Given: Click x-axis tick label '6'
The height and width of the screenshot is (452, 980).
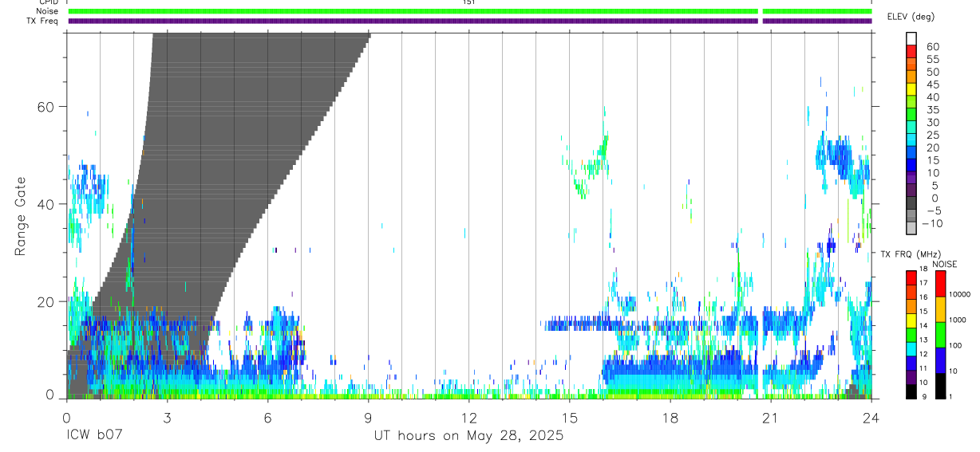Looking at the screenshot, I should click(x=267, y=418).
